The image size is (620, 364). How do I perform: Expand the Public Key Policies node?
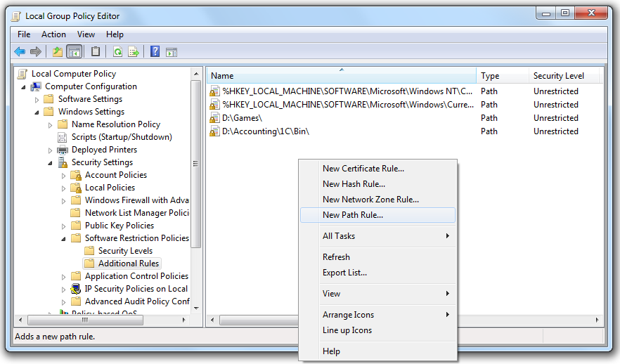click(64, 226)
